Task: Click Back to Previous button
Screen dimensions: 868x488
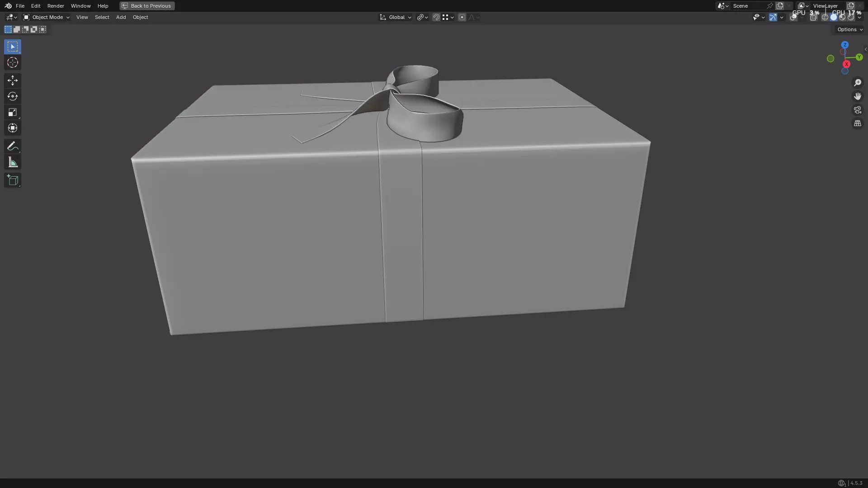Action: (x=147, y=6)
